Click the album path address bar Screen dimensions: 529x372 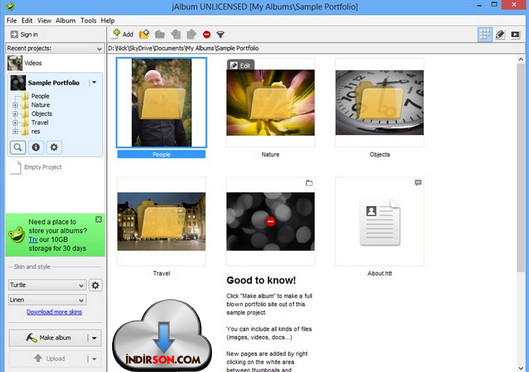click(x=315, y=48)
